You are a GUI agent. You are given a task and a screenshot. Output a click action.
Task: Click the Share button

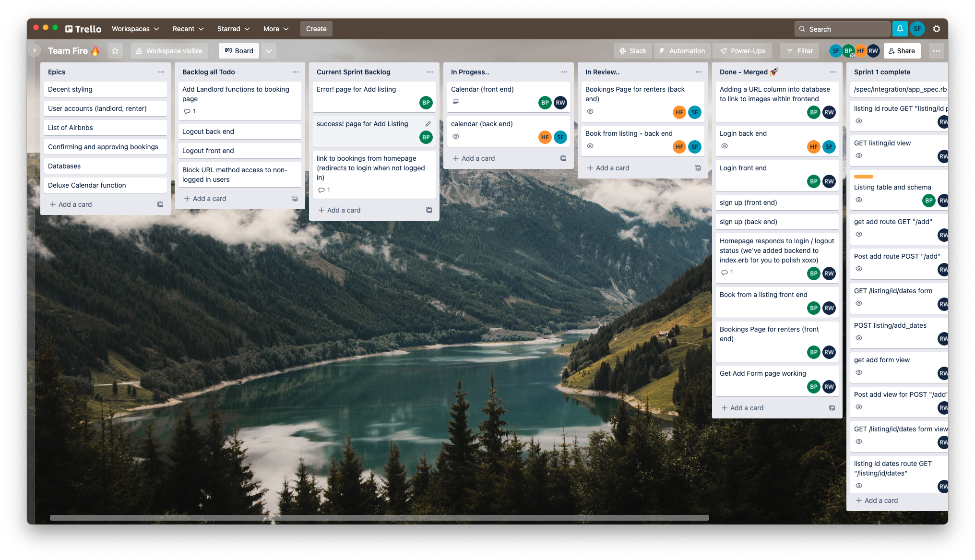click(x=902, y=51)
